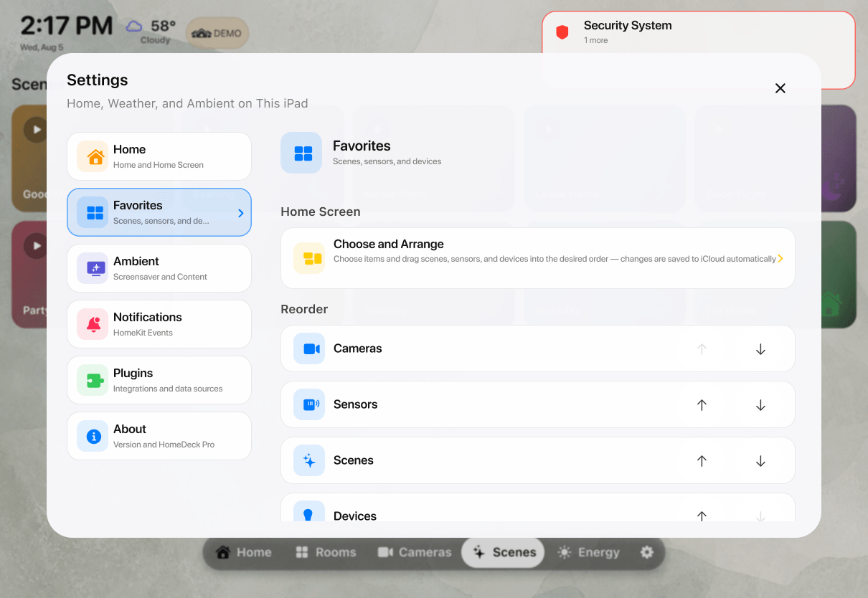Image resolution: width=868 pixels, height=598 pixels.
Task: Click the About info icon
Action: pos(93,436)
